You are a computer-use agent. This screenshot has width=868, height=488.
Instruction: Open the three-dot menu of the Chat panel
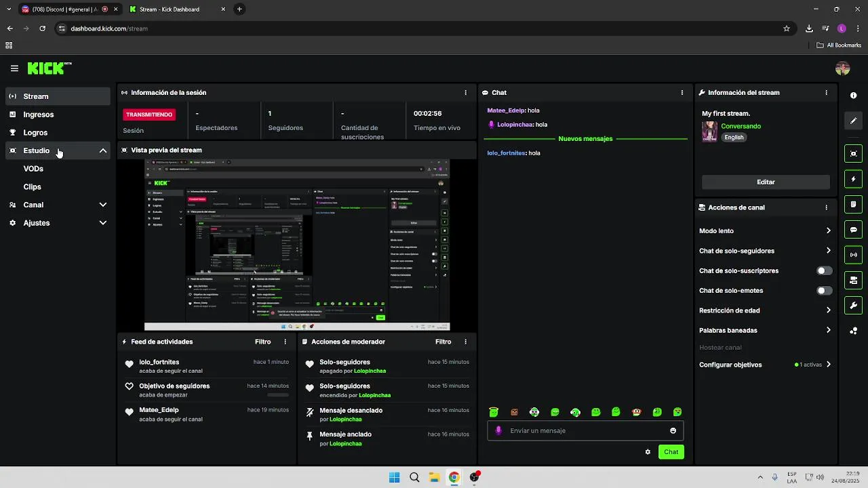(682, 93)
